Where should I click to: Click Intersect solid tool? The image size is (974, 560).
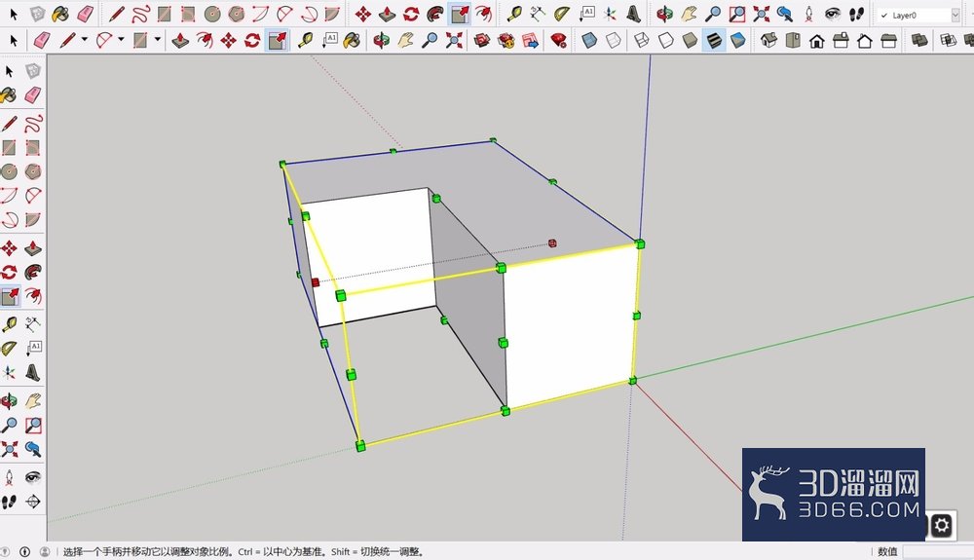click(948, 41)
